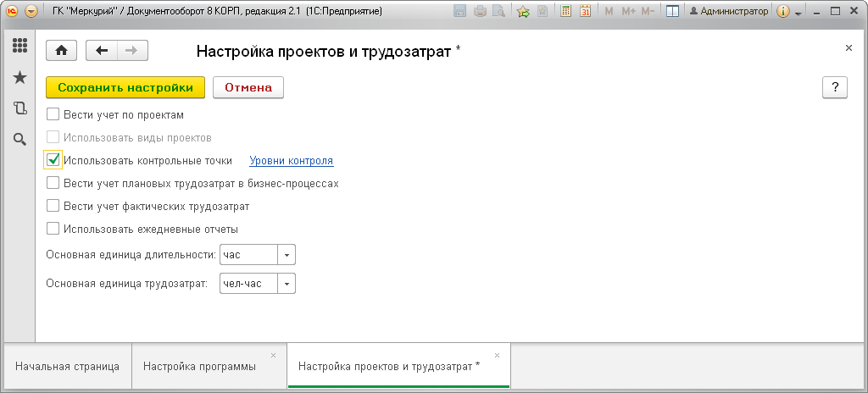Click the duration unit field showing час

[248, 255]
